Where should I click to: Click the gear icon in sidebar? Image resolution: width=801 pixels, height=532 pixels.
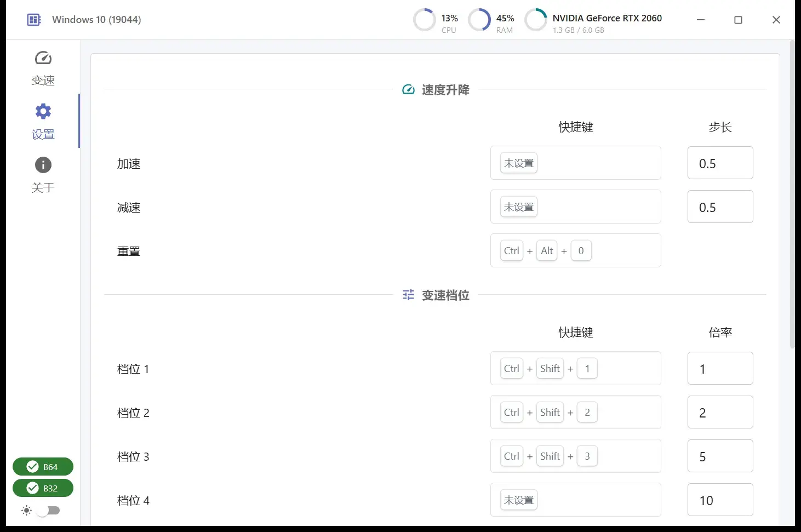pos(43,111)
